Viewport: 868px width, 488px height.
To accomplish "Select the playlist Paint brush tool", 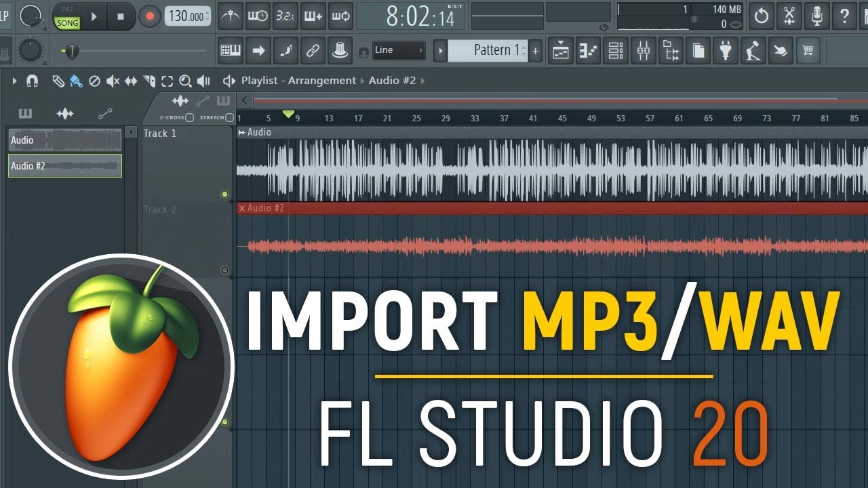I will coord(76,81).
